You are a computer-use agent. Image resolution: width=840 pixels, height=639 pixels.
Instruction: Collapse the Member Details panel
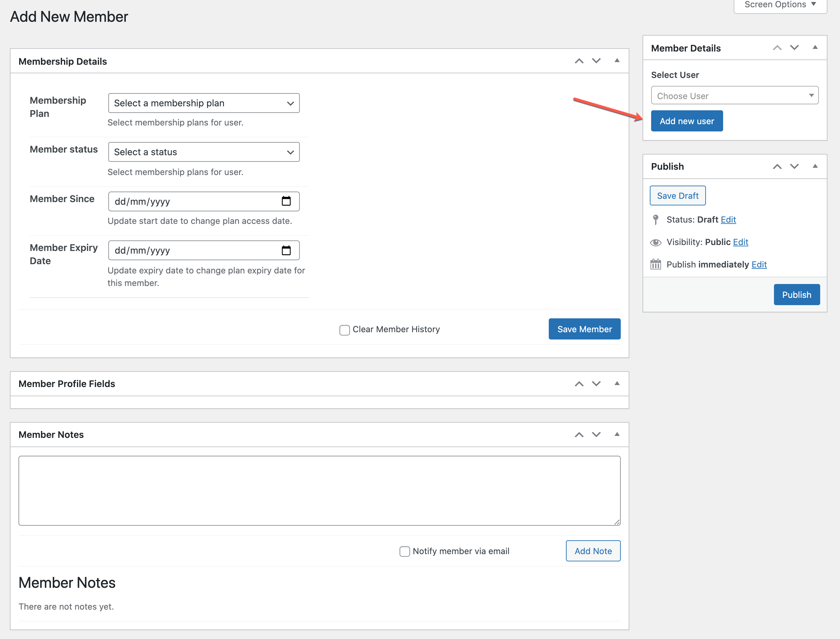815,48
